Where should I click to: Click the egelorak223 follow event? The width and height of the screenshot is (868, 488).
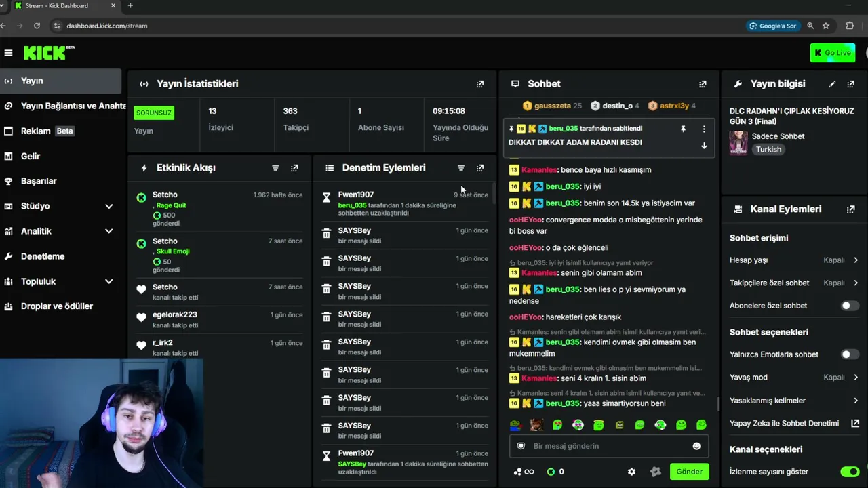tap(219, 319)
